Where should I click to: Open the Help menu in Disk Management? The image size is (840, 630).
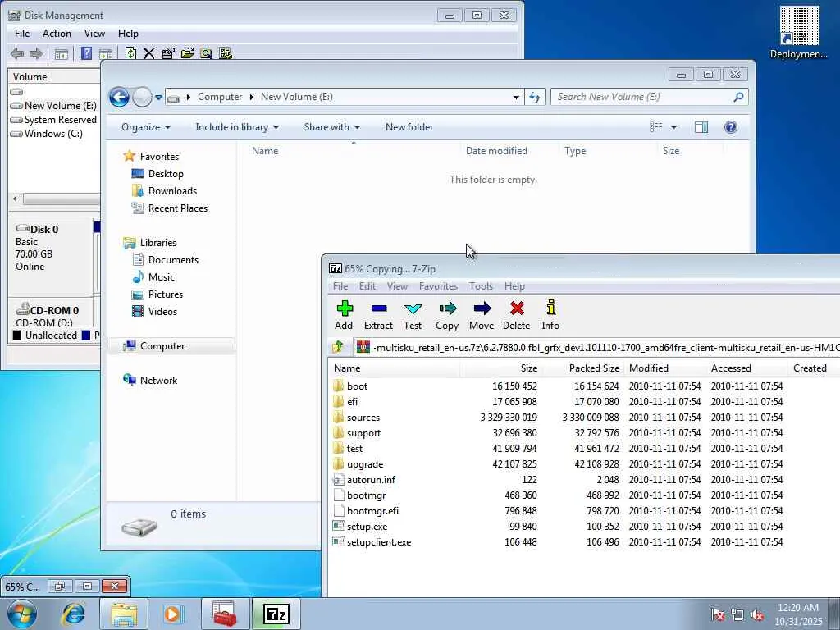128,33
